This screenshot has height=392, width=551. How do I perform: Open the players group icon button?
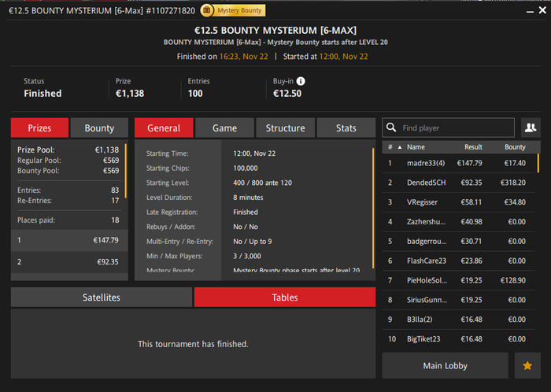point(531,128)
